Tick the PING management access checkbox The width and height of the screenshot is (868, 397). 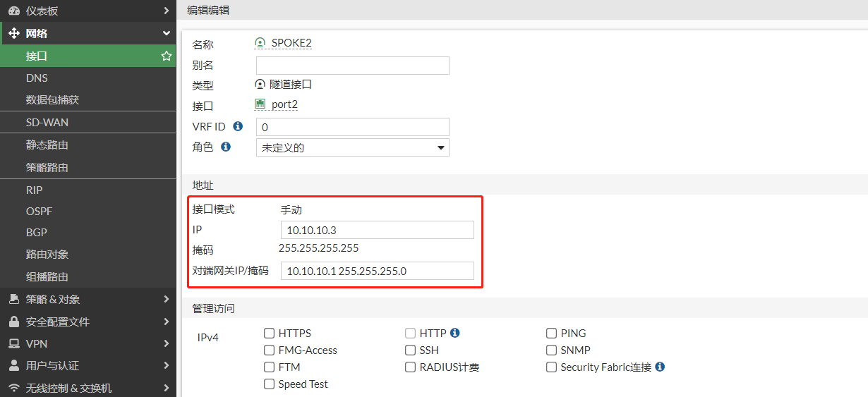point(551,334)
